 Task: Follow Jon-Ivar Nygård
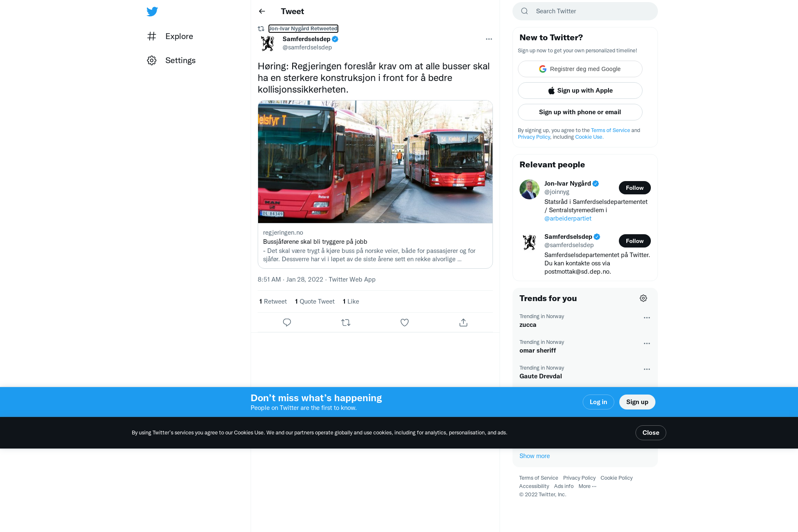coord(635,188)
